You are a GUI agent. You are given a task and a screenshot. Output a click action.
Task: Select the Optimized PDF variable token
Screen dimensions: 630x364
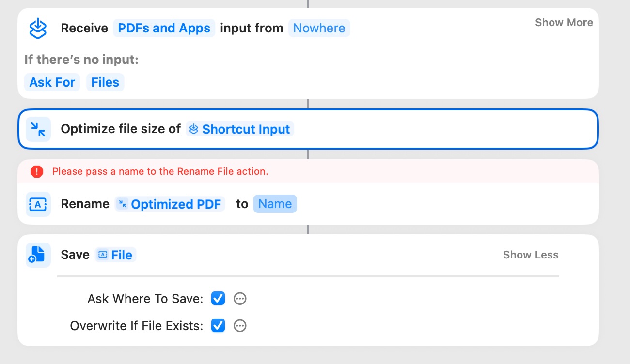coord(170,204)
